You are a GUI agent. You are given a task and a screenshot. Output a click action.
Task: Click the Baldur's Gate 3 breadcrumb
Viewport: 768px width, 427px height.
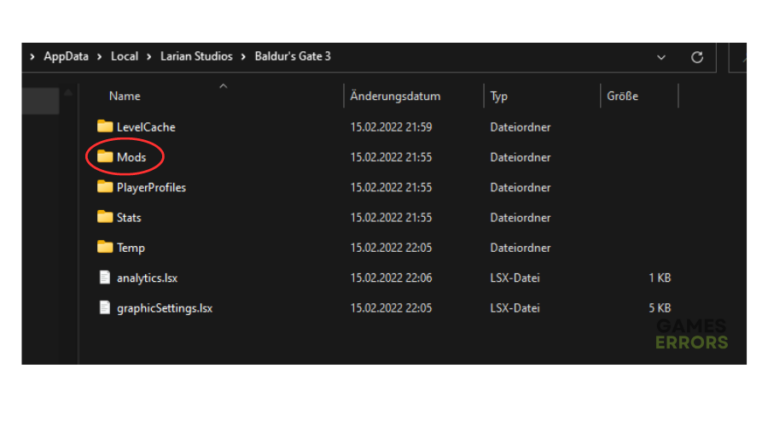(x=294, y=57)
